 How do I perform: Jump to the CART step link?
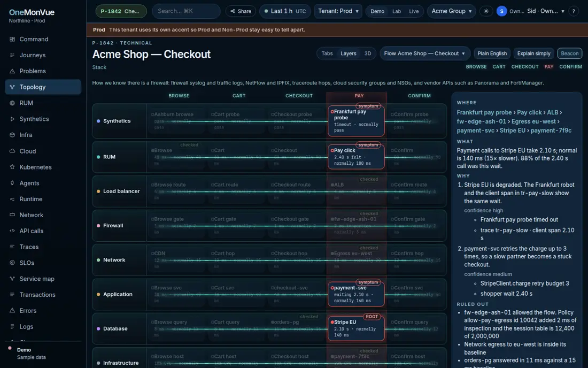click(499, 67)
